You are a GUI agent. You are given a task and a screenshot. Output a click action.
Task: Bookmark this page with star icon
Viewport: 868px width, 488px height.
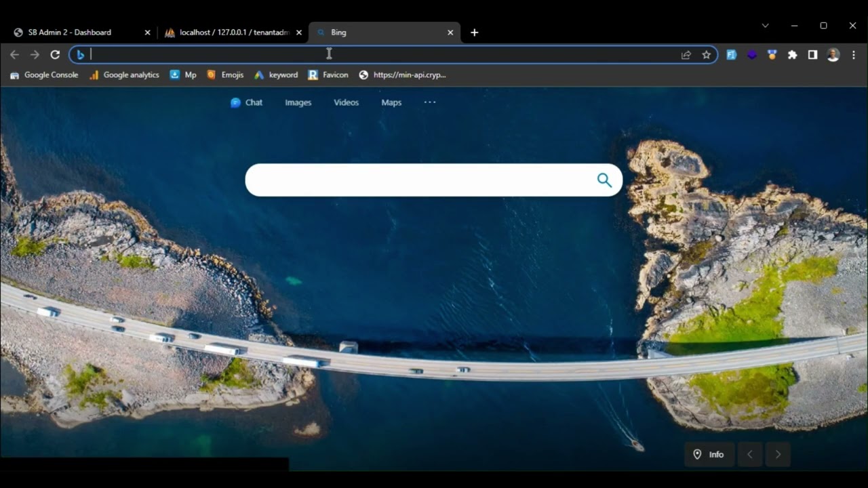[707, 55]
